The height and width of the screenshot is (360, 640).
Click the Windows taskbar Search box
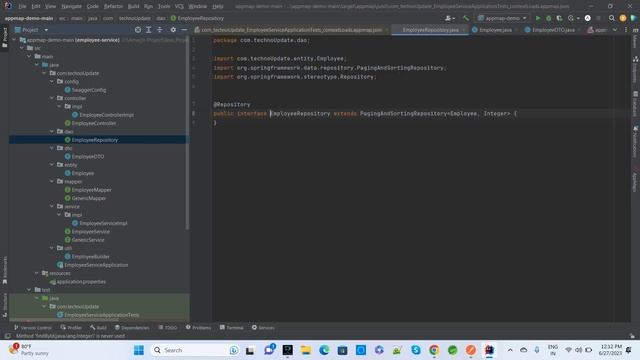[195, 350]
